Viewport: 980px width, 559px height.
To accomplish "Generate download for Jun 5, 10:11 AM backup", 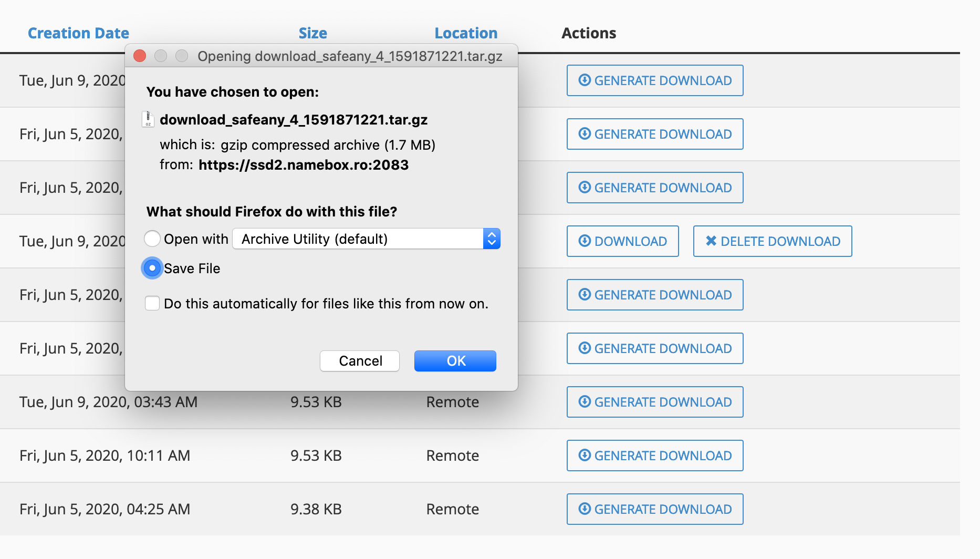I will point(655,456).
